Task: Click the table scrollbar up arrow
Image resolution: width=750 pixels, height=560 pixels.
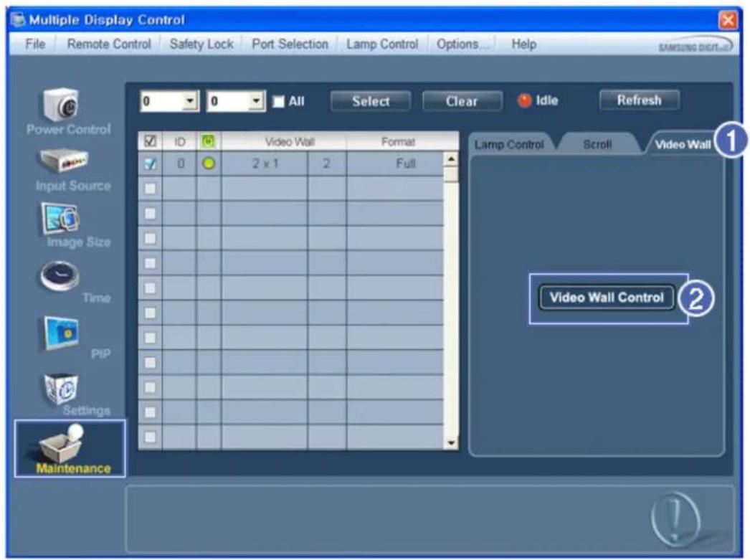Action: tap(450, 159)
